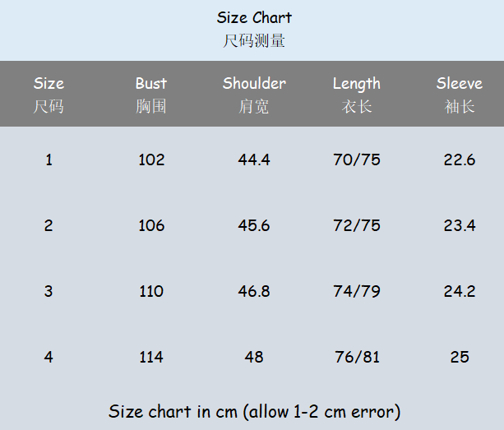
Task: Click the Length column header
Action: [356, 84]
